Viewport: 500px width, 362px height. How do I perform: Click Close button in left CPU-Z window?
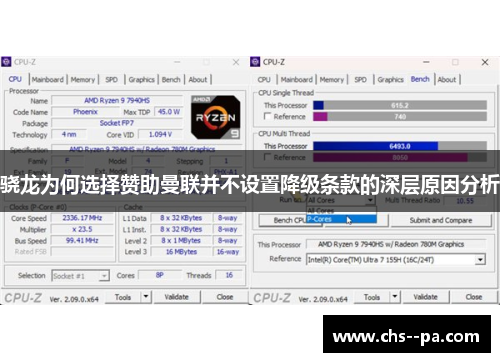coord(225,297)
